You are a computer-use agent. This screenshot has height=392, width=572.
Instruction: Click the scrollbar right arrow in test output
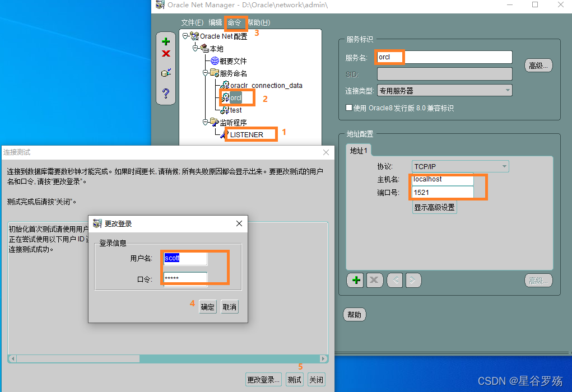click(323, 359)
